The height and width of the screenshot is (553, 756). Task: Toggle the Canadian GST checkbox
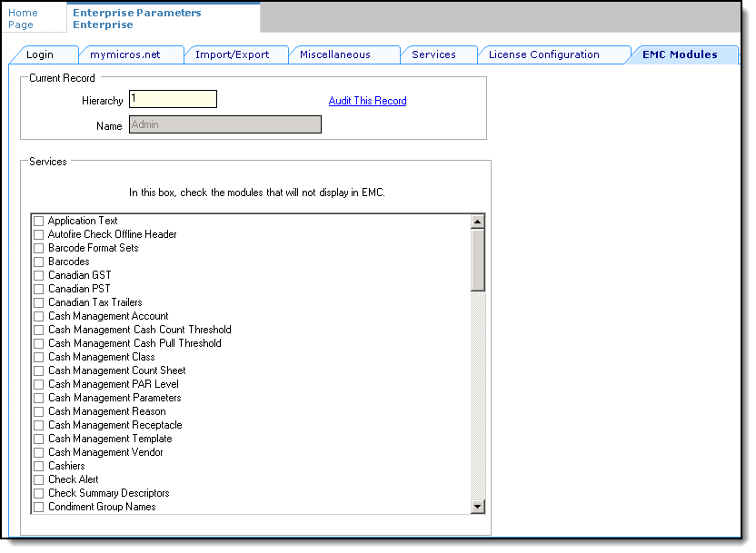click(38, 275)
